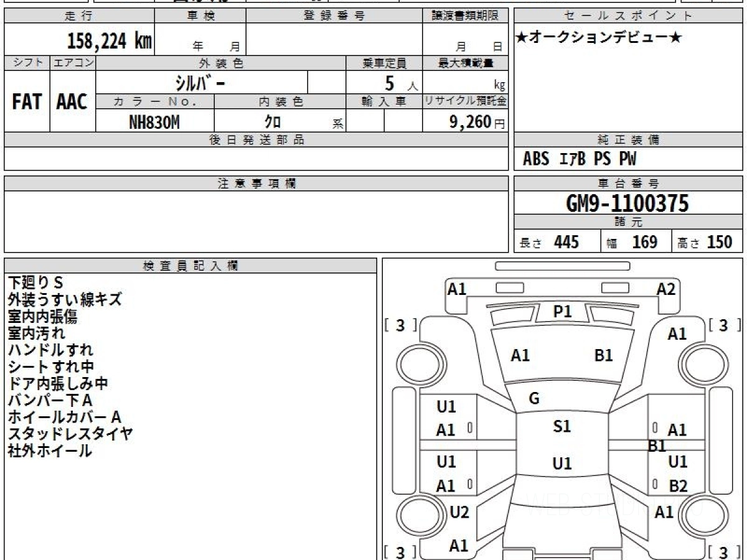Screen dimensions: 747x560
Task: Select the FAT shift value
Action: [27, 102]
